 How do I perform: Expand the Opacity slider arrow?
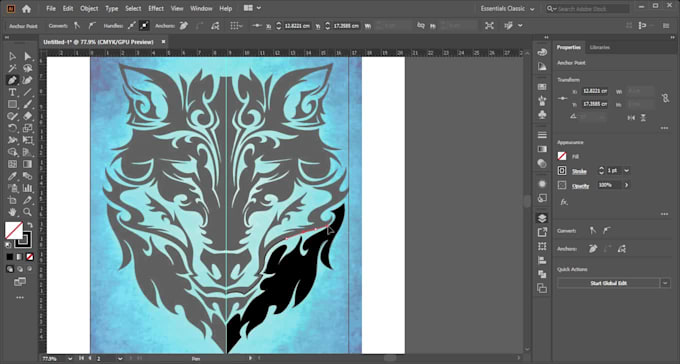point(626,185)
